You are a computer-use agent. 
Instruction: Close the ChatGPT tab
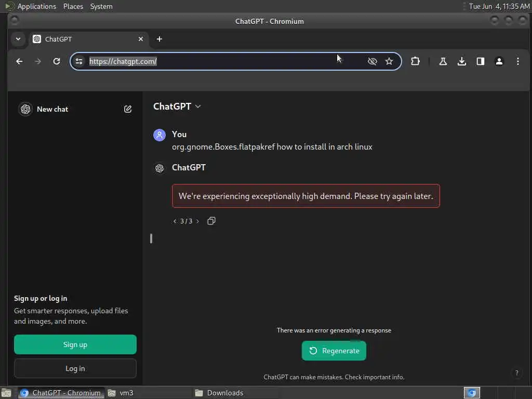[141, 39]
